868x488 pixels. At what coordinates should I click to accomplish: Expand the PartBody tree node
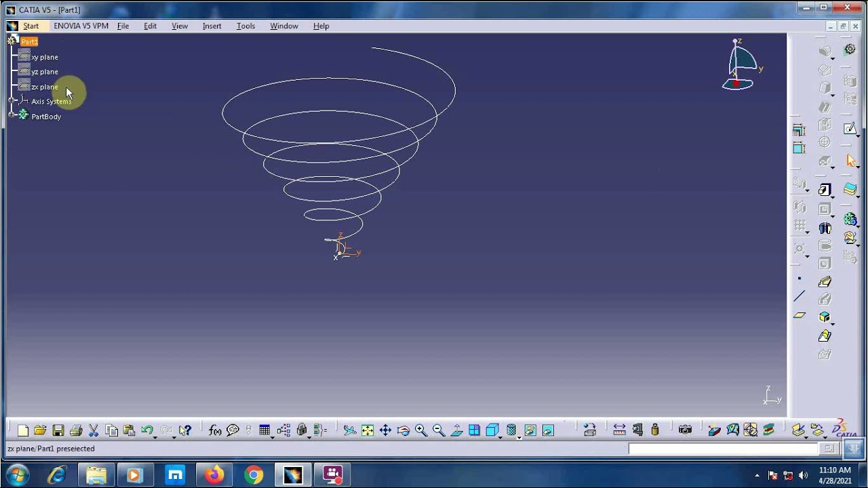pos(12,115)
